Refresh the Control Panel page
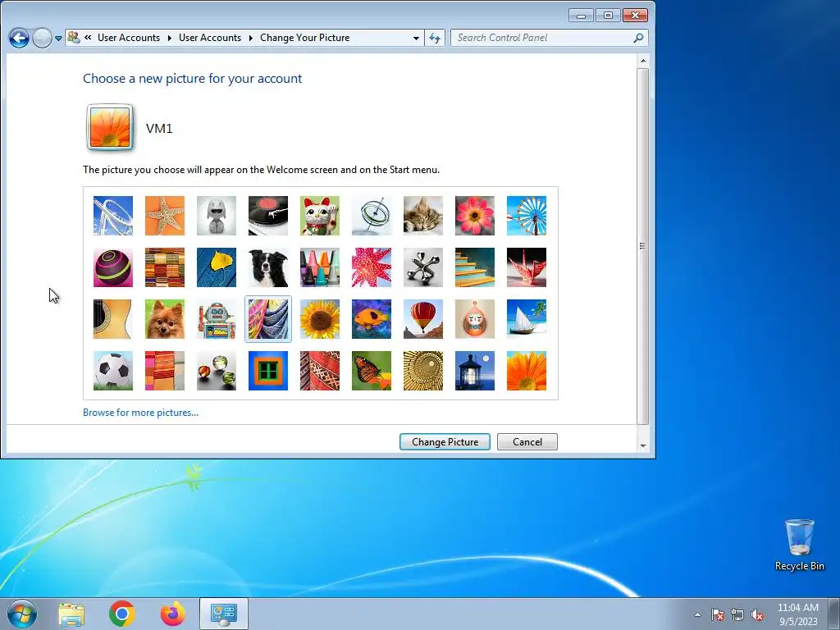Viewport: 840px width, 630px height. point(435,38)
